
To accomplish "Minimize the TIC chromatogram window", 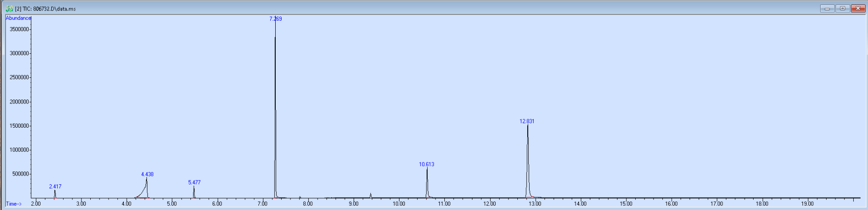I will tap(827, 8).
